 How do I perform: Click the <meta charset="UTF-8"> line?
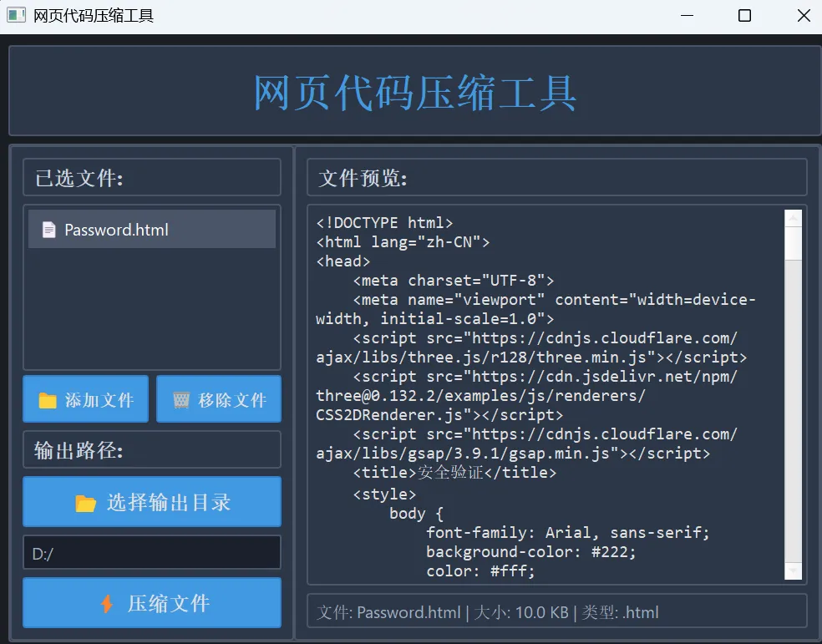tap(454, 281)
